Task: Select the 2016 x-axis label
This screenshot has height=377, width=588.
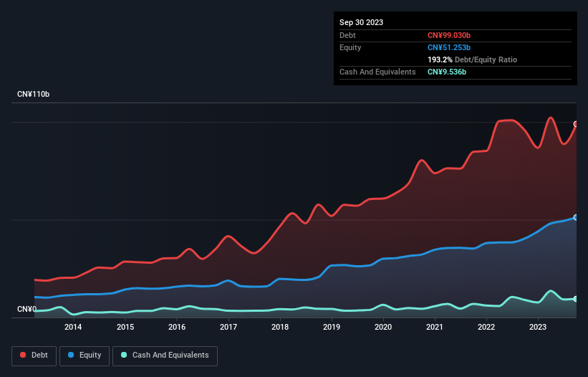Action: tap(177, 327)
